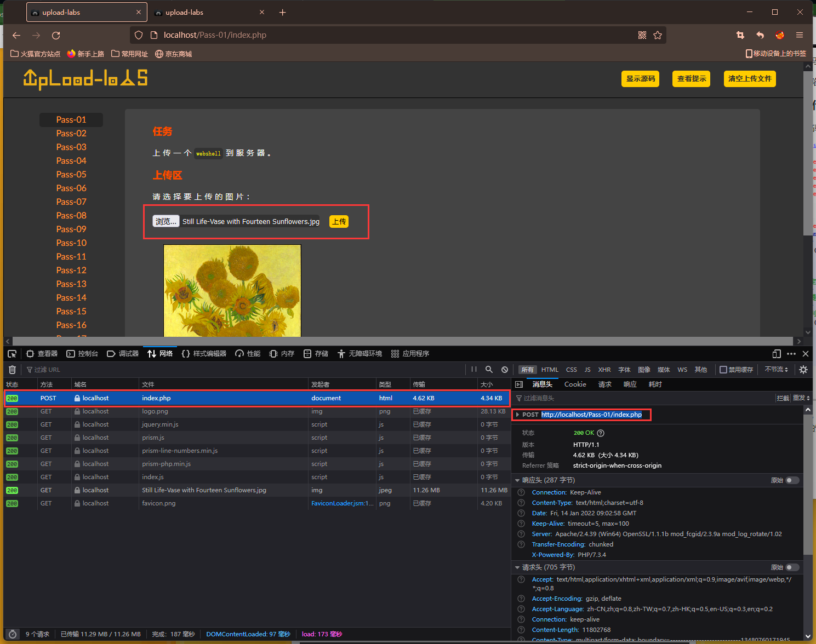816x644 pixels.
Task: Show help for Accept-Encoding request header
Action: (521, 599)
